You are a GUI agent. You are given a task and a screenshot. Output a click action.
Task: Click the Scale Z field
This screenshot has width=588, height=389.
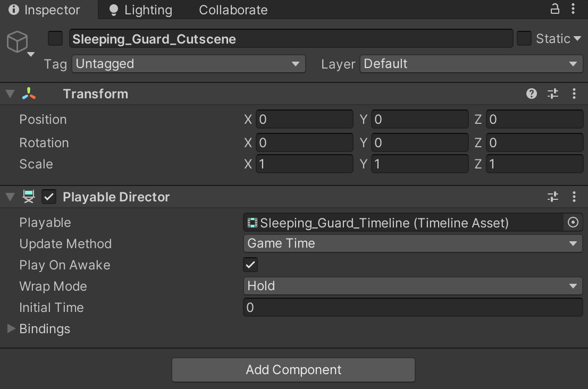535,164
